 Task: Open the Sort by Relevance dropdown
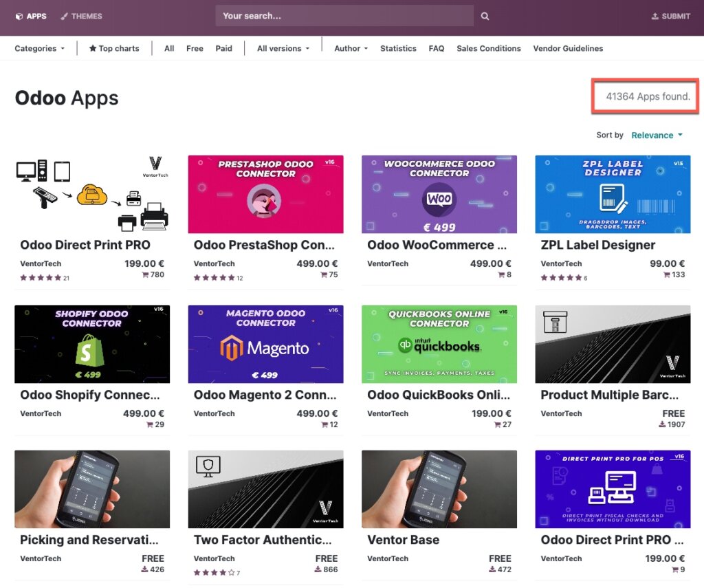[x=657, y=135]
